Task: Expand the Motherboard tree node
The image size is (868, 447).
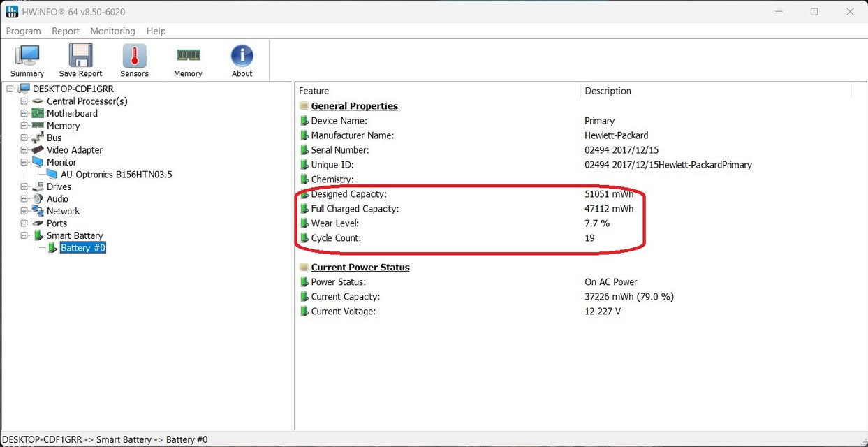Action: tap(24, 113)
